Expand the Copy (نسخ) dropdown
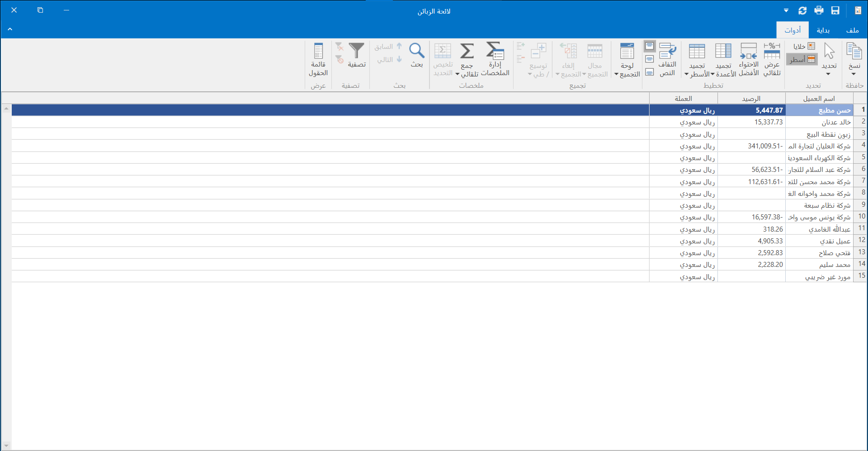This screenshot has width=868, height=451. [x=854, y=74]
